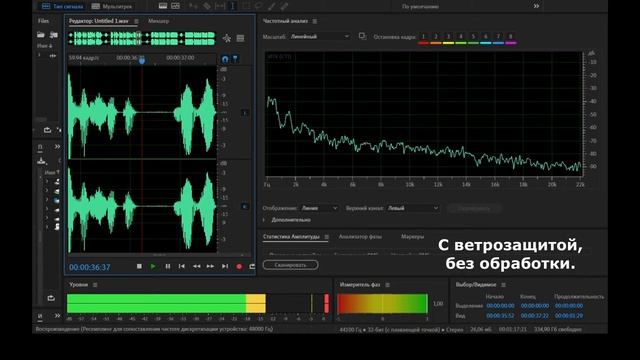The image size is (640, 360).
Task: Select the Time Selection I-beam tool
Action: pyautogui.click(x=233, y=6)
